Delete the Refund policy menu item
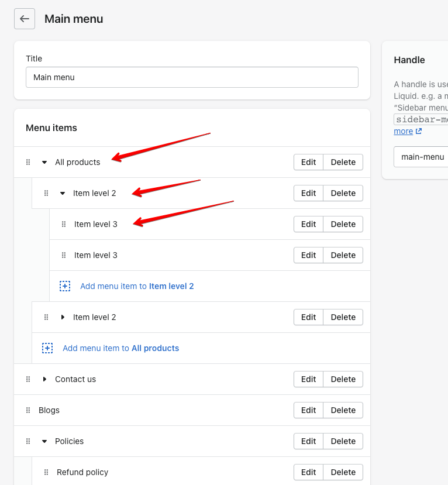The image size is (448, 485). (343, 472)
